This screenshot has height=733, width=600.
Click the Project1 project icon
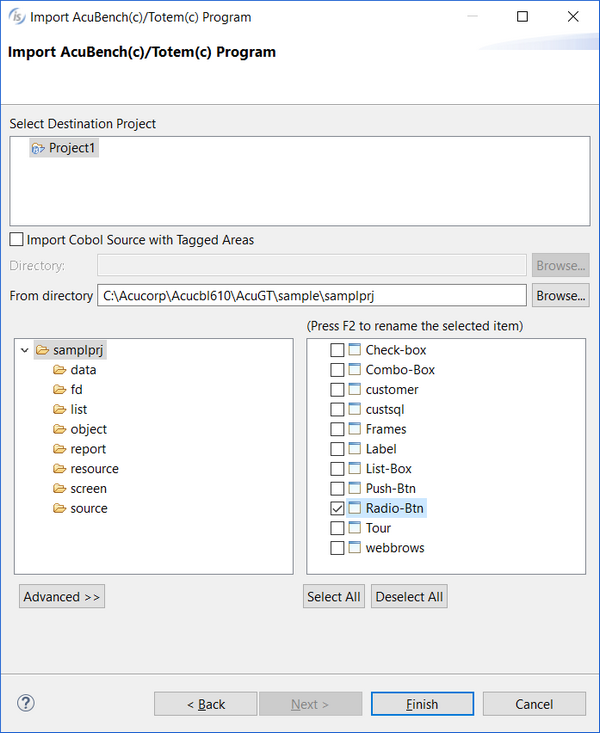coord(37,149)
